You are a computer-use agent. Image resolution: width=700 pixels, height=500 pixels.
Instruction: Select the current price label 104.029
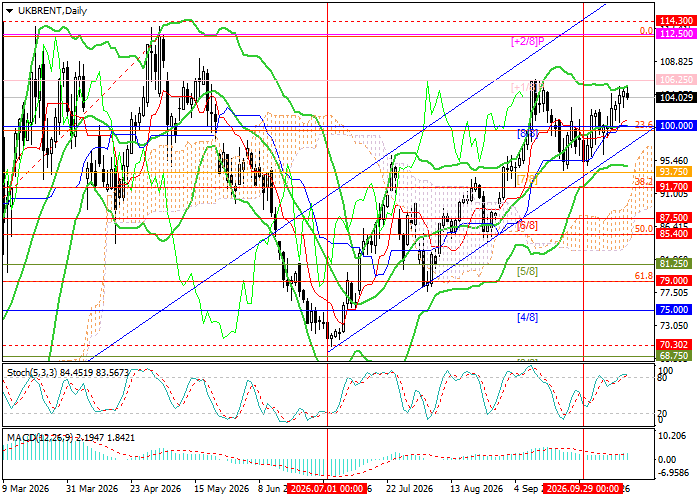coord(676,97)
